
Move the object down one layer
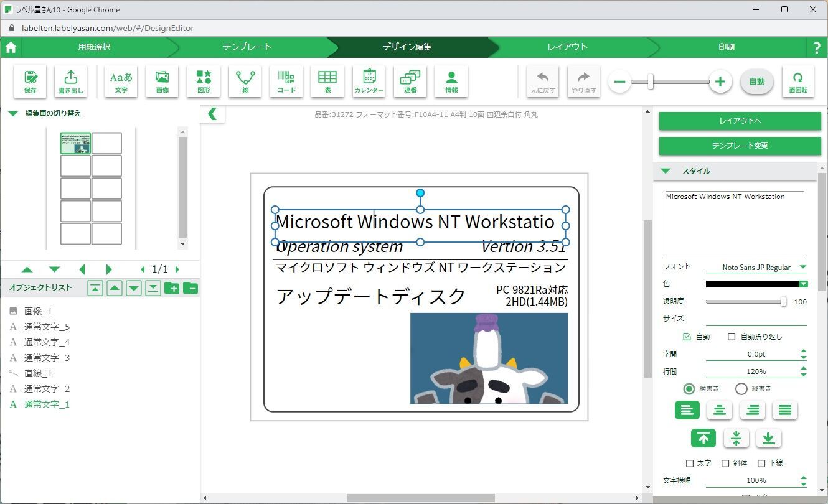click(134, 288)
